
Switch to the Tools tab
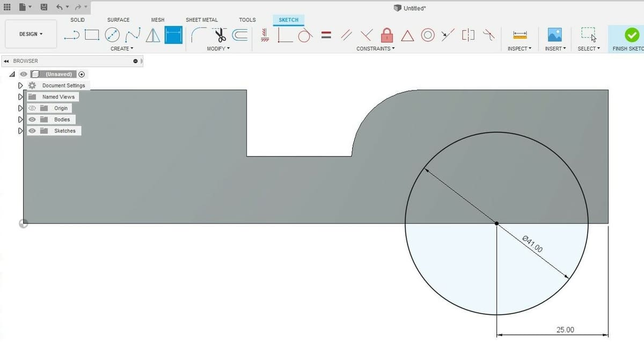[247, 20]
